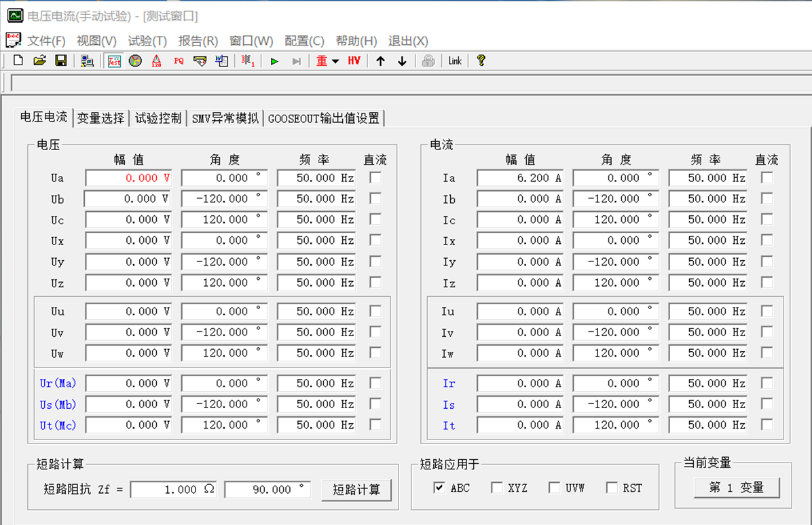Click the 短路阻抗 Zf field showing 1.000 Ω
This screenshot has height=525, width=812.
pyautogui.click(x=174, y=489)
